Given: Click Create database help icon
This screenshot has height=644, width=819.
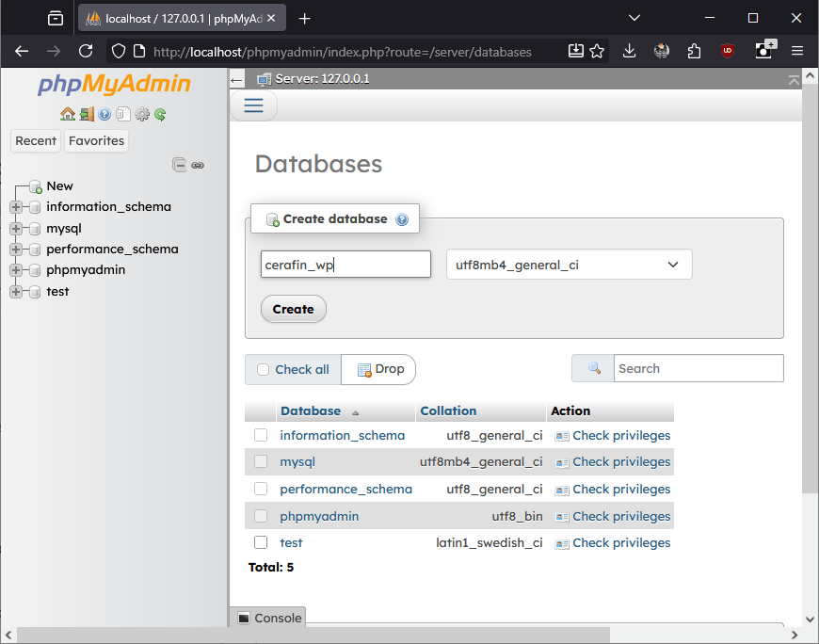Looking at the screenshot, I should pos(402,219).
